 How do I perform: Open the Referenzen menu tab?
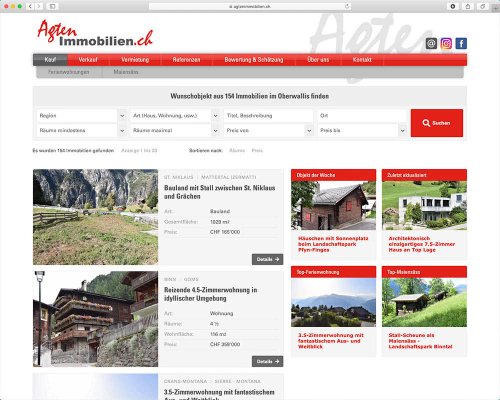[x=186, y=60]
